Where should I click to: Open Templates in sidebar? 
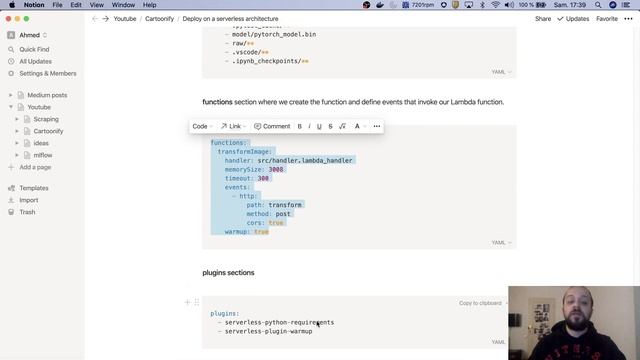tap(34, 188)
